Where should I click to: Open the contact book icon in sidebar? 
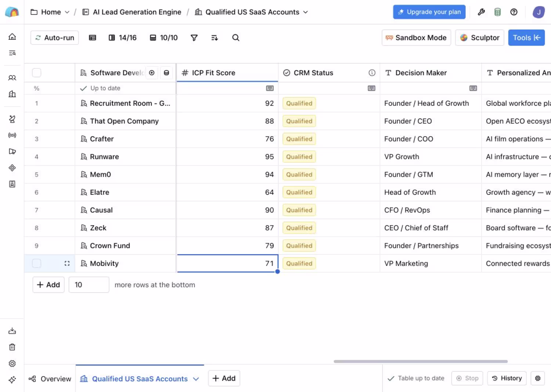[x=12, y=184]
